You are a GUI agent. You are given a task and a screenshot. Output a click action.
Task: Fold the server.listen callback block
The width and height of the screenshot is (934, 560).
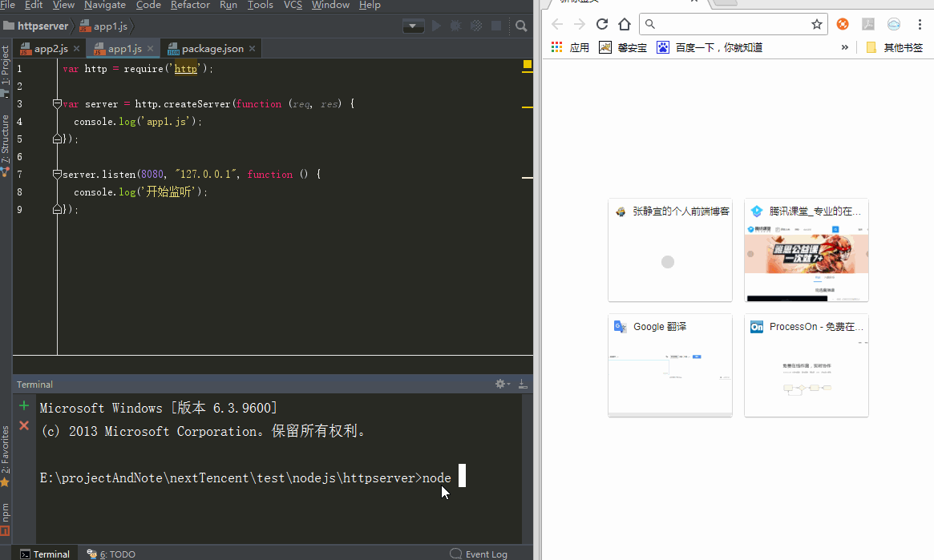57,175
